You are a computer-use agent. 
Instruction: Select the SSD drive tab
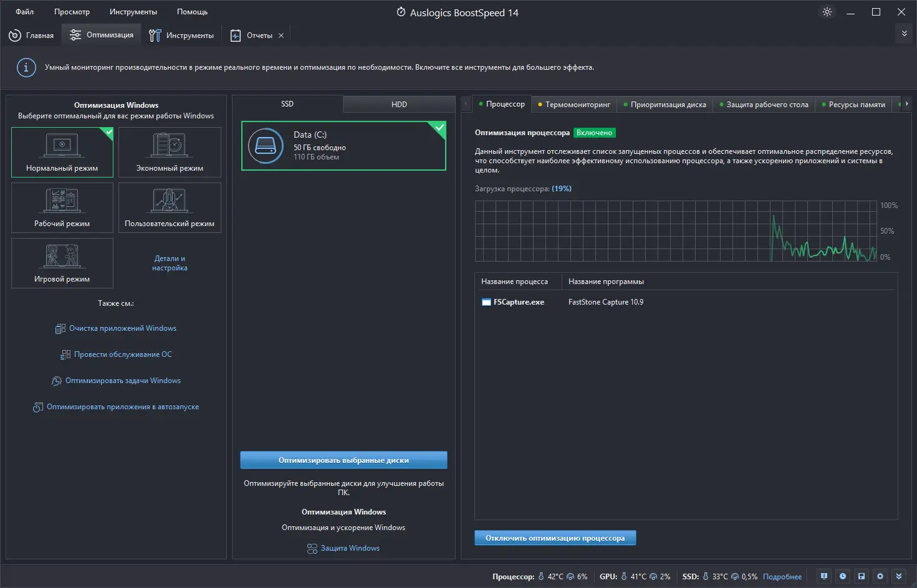[x=287, y=104]
